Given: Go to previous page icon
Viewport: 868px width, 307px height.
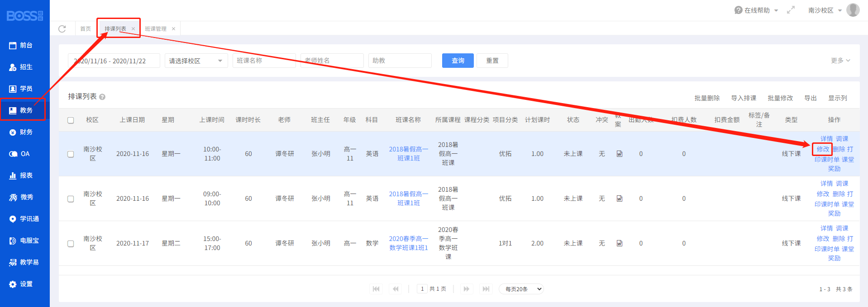Looking at the screenshot, I should [x=396, y=289].
